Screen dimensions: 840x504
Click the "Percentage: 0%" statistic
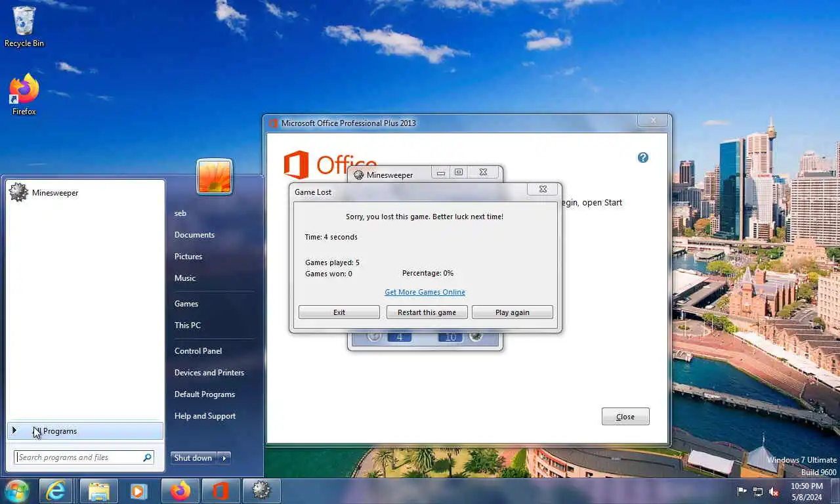428,273
